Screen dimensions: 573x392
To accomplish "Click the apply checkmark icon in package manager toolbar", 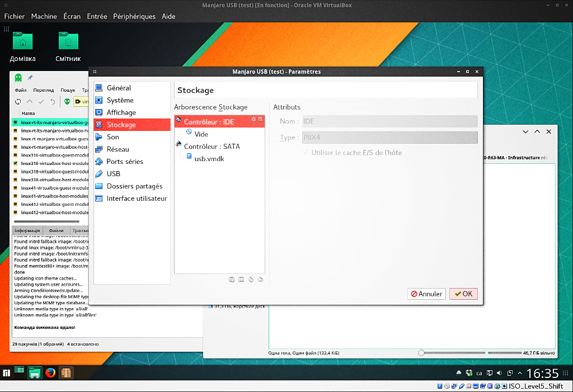I will (x=41, y=102).
